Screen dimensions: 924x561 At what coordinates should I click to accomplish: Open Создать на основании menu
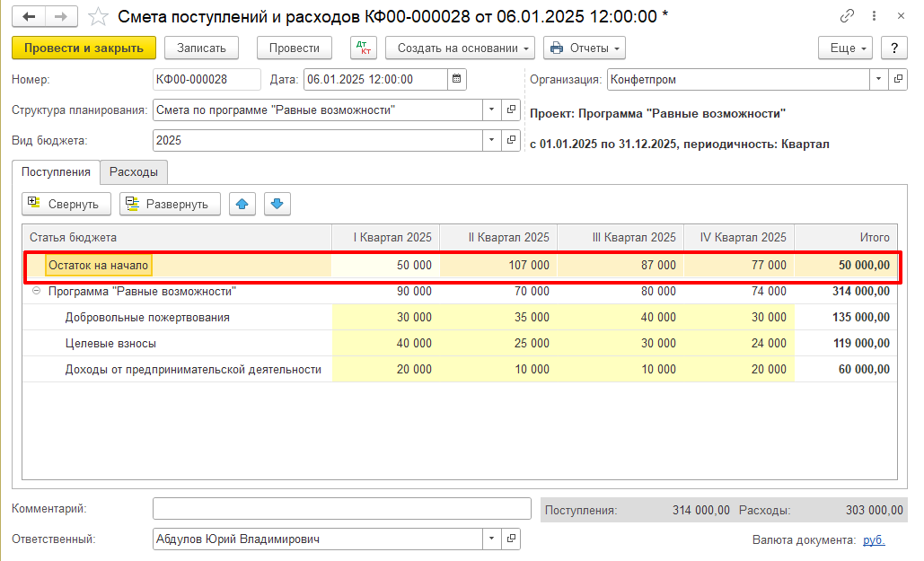(460, 48)
